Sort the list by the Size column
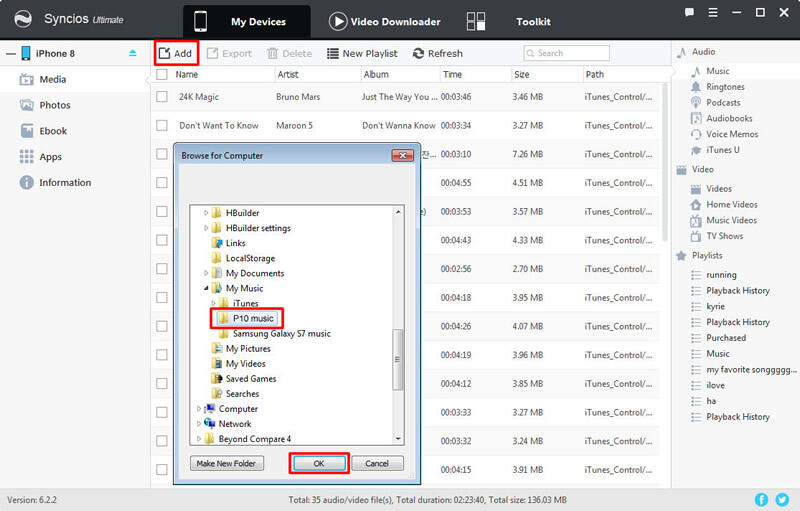800x511 pixels. click(521, 74)
